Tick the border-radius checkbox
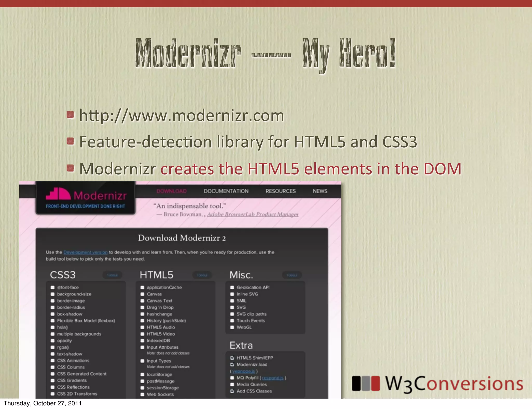 [52, 307]
